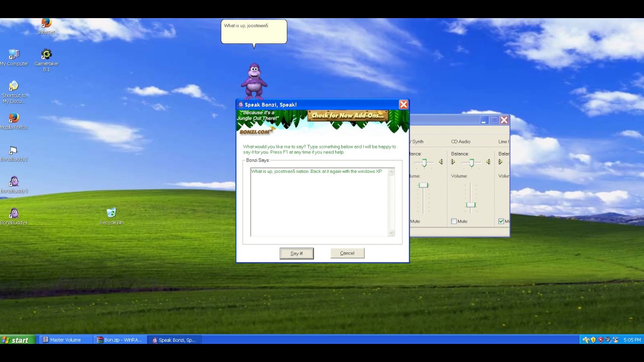Image resolution: width=644 pixels, height=362 pixels.
Task: Switch to Master Volume taskbar button
Action: point(65,340)
